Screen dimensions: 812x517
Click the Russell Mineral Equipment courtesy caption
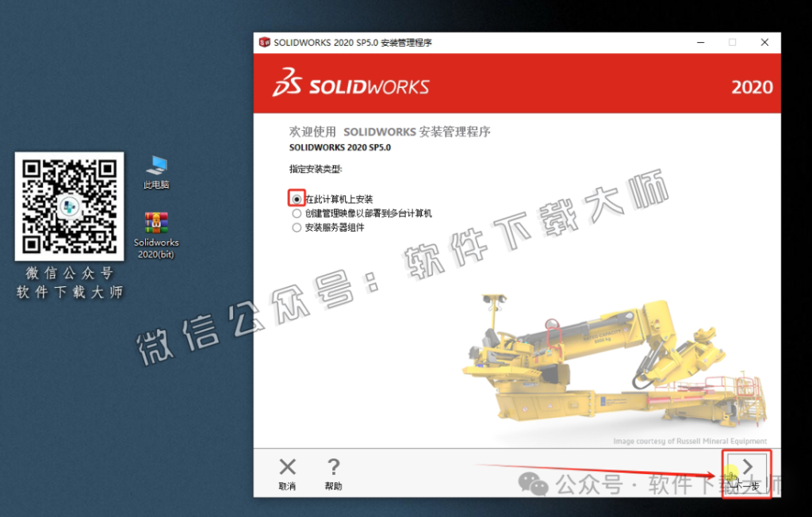pyautogui.click(x=690, y=441)
